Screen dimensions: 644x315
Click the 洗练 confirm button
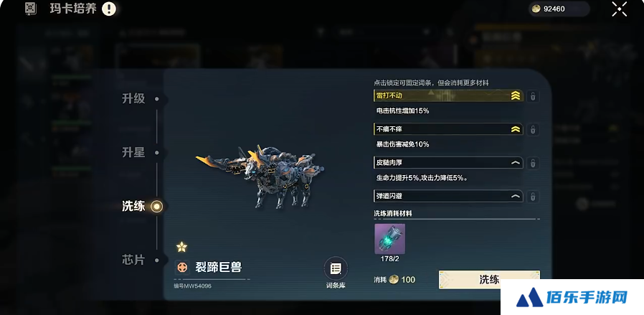[x=489, y=280]
